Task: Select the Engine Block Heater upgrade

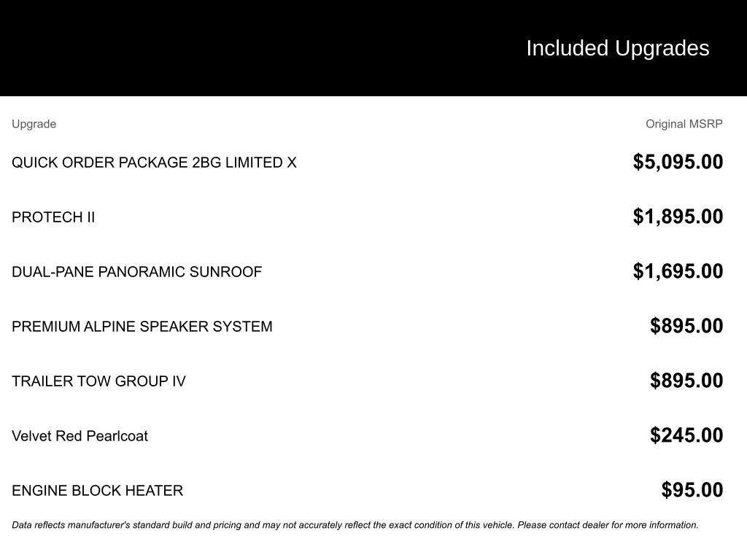Action: coord(97,491)
